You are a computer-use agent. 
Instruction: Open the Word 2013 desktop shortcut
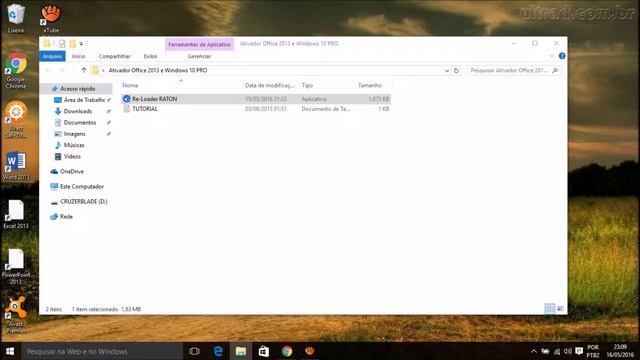tap(16, 165)
